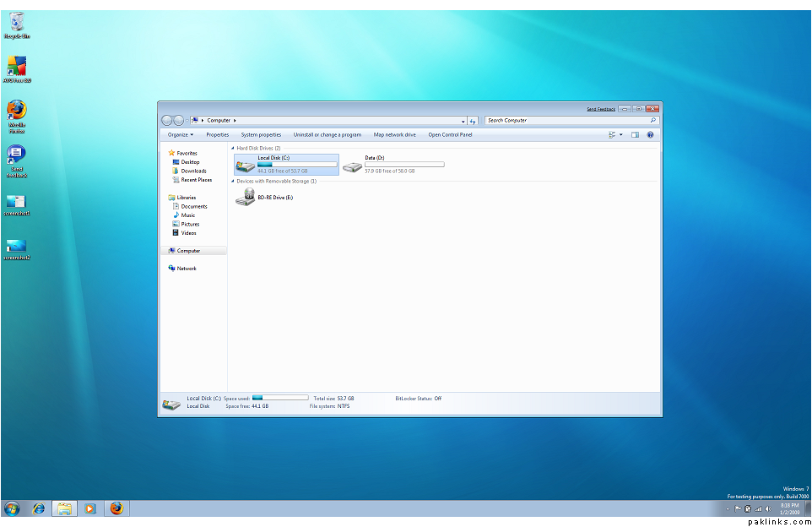
Task: Click the Send Feedback link
Action: point(601,109)
